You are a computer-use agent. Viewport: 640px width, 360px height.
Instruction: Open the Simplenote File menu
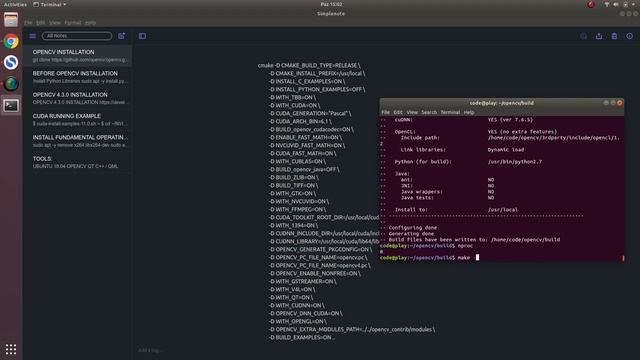(28, 23)
